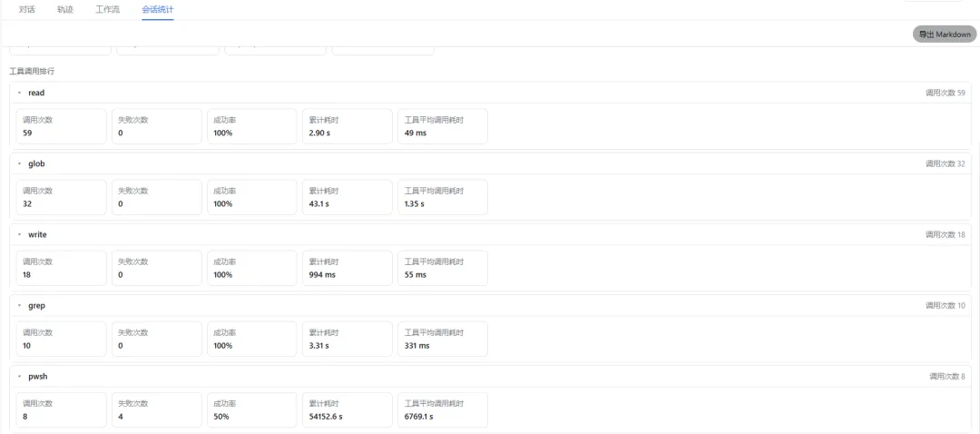Collapse the read tool section

coord(19,93)
